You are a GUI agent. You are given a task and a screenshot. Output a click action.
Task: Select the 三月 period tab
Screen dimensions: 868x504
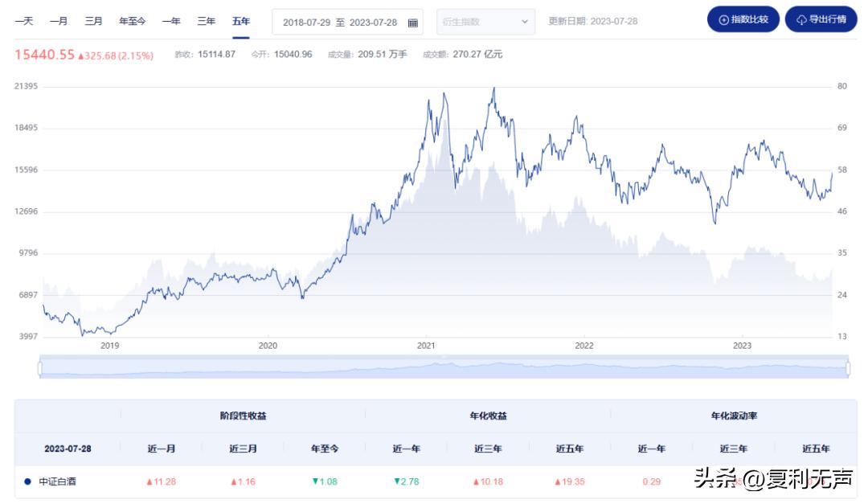(x=93, y=21)
